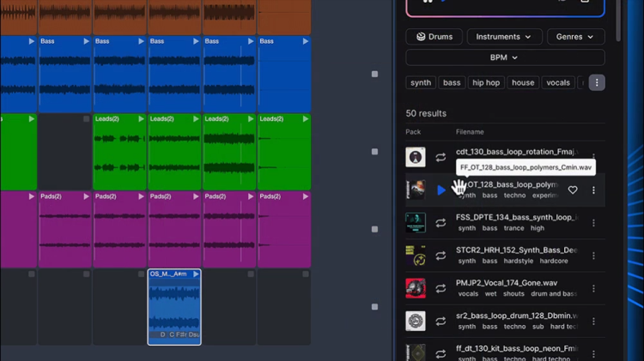Toggle the Drums filter
This screenshot has width=644, height=361.
[x=434, y=37]
